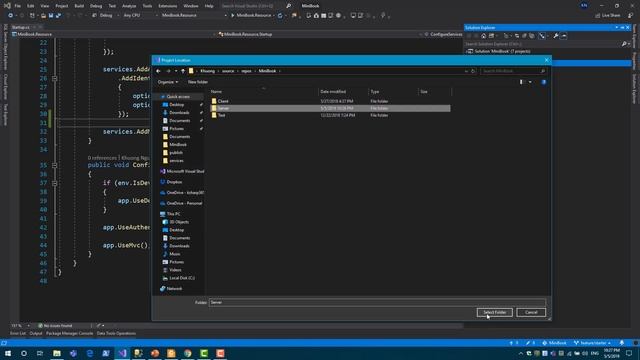Click Khoong in the breadcrumb path
This screenshot has width=640, height=360.
point(207,71)
